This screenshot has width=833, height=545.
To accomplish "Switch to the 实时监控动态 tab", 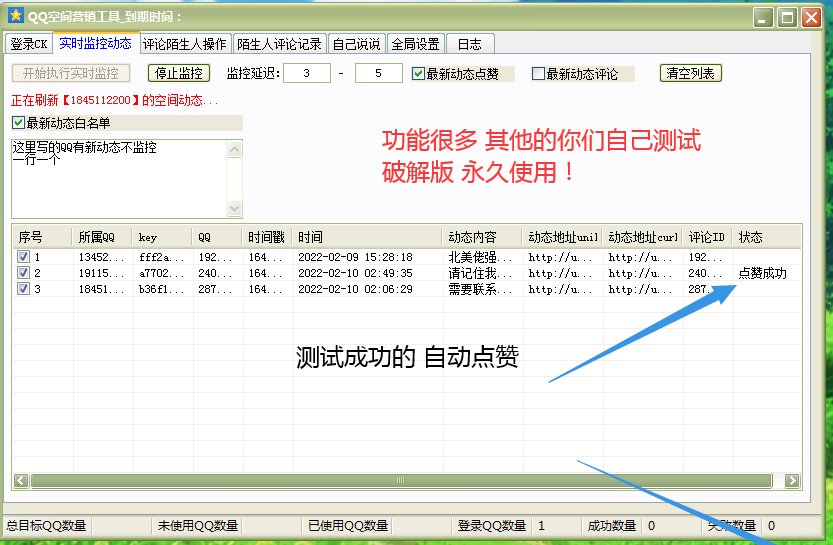I will (96, 43).
